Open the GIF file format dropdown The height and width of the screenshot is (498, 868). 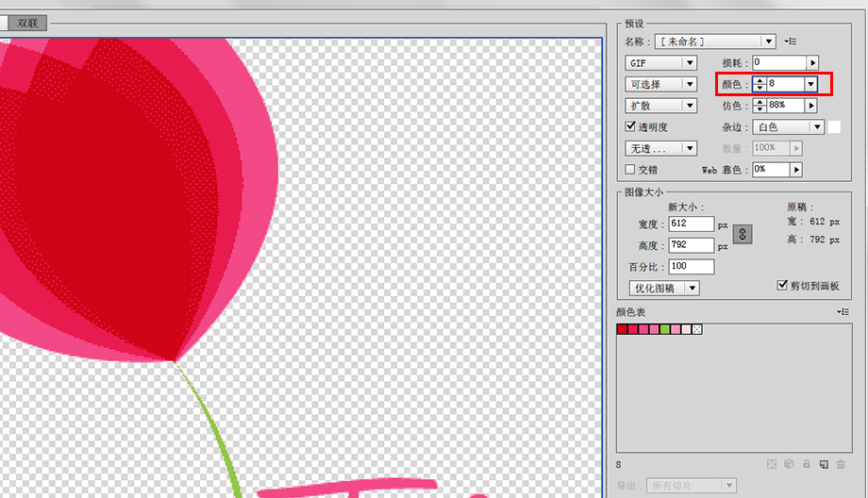pos(690,63)
